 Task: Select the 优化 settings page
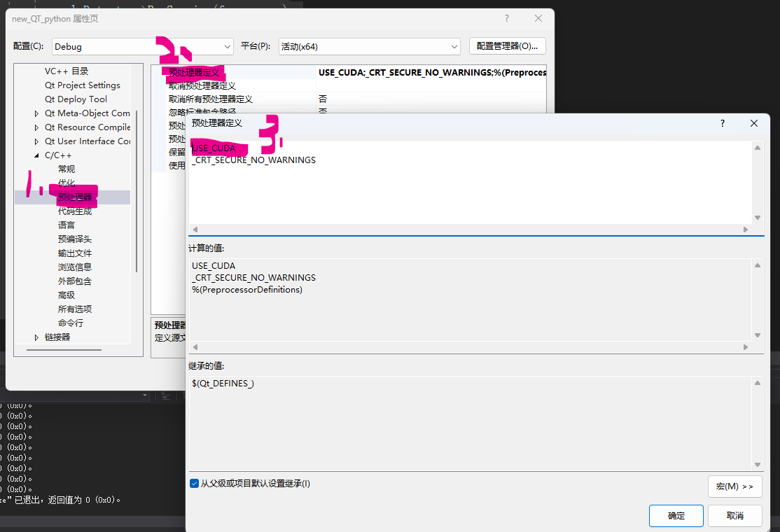(x=67, y=183)
